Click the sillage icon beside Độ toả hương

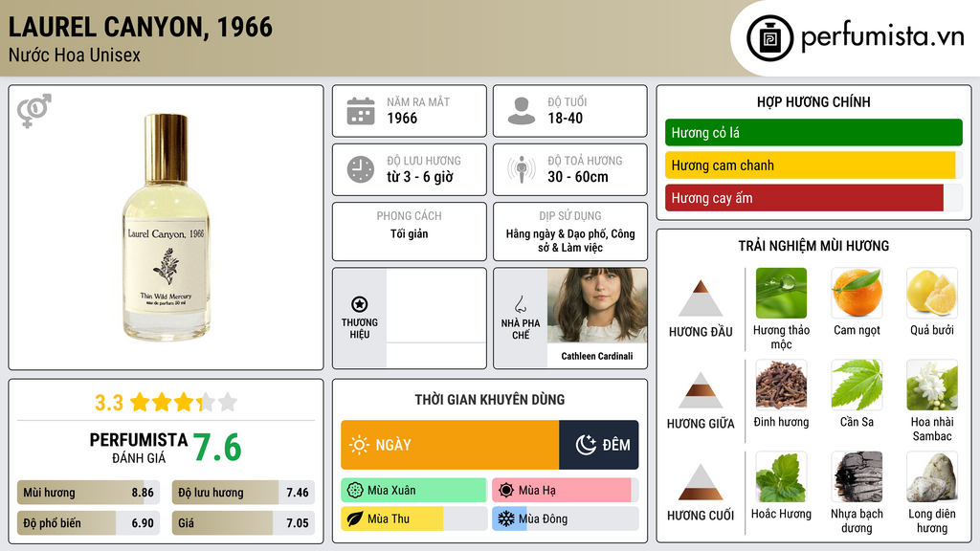coord(522,169)
